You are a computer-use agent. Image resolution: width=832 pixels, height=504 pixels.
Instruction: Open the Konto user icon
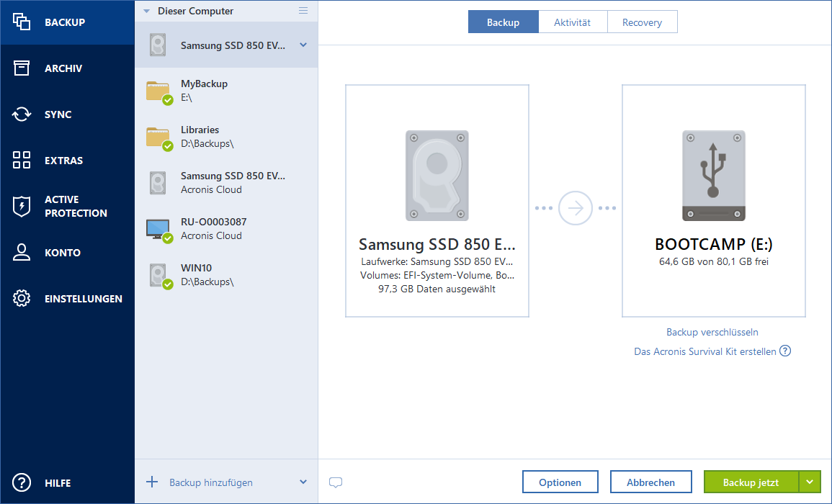pyautogui.click(x=22, y=253)
